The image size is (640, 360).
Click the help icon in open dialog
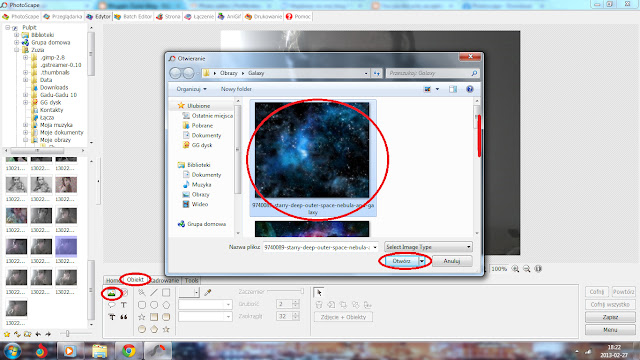pos(470,89)
